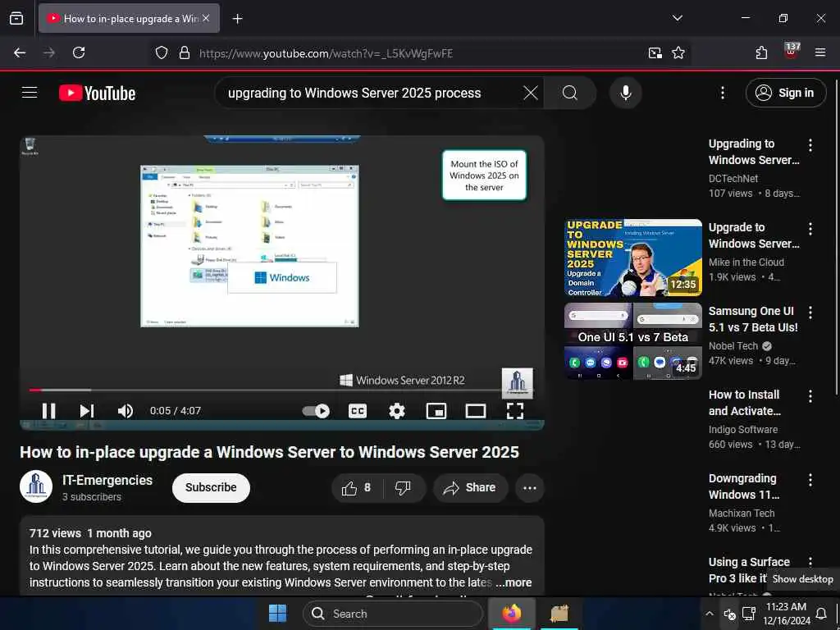Open picture-in-picture from address bar
The width and height of the screenshot is (840, 630).
pyautogui.click(x=655, y=52)
